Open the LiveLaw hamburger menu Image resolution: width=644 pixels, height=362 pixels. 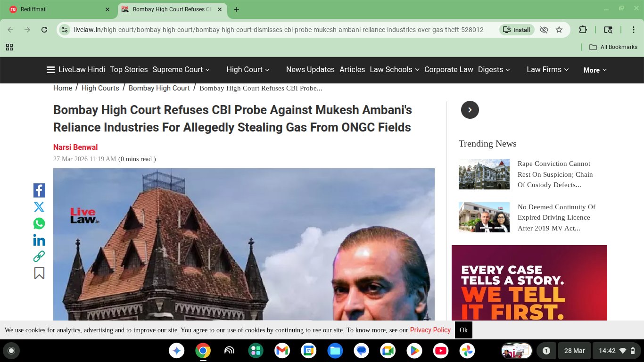(x=50, y=70)
